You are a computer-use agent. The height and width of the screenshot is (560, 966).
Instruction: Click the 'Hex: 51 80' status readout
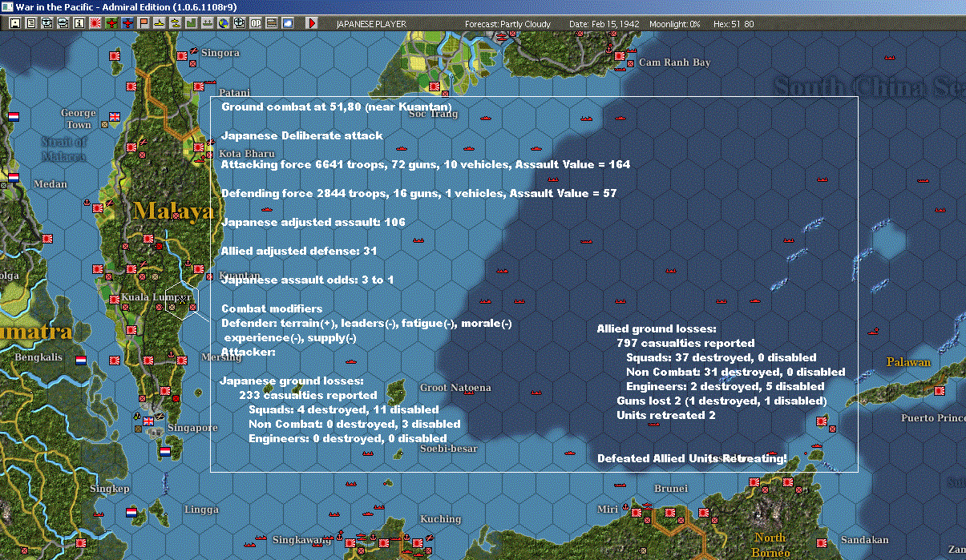[732, 24]
